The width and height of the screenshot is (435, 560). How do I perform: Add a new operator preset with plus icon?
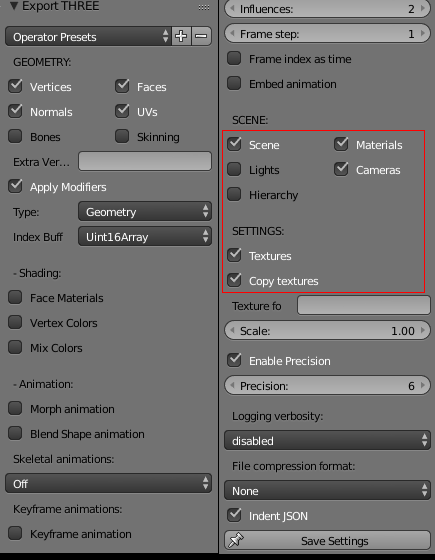click(181, 36)
